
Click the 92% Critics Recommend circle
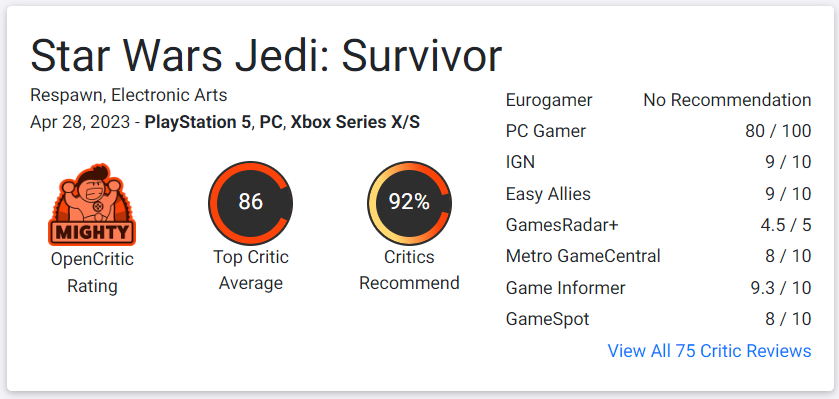click(409, 203)
